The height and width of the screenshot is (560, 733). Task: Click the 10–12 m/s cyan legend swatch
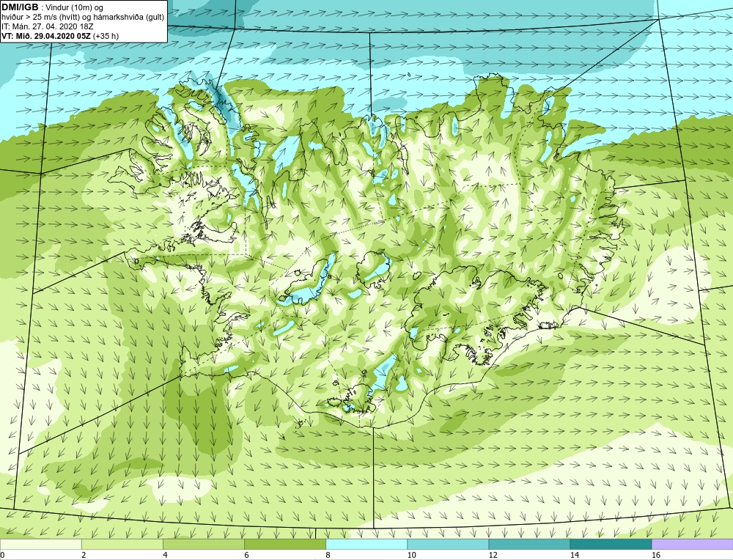tap(448, 544)
